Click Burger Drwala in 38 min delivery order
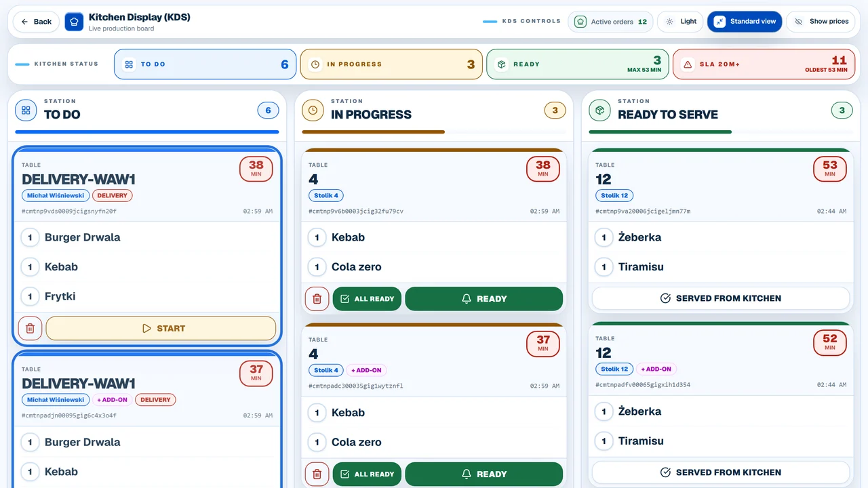The height and width of the screenshot is (488, 868). [83, 237]
